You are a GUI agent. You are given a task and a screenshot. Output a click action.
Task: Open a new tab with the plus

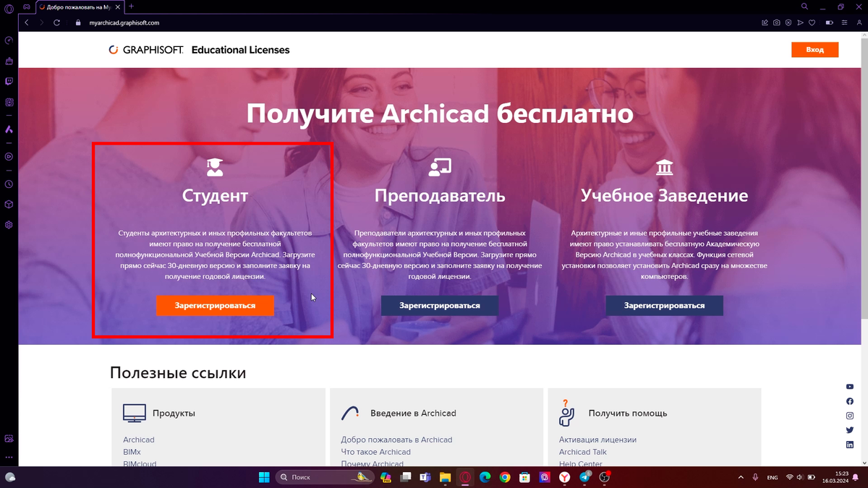pyautogui.click(x=131, y=7)
